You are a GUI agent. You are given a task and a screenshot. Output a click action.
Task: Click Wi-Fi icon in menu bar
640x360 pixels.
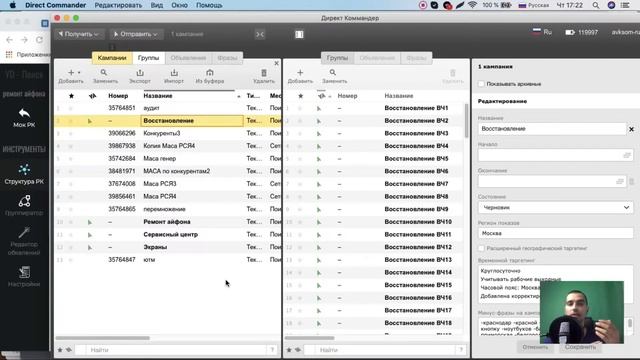pyautogui.click(x=473, y=5)
